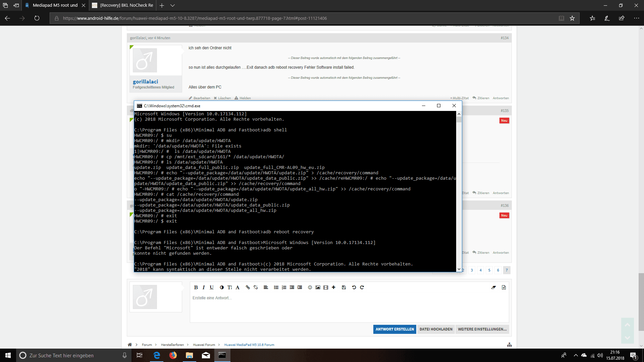Open browser settings ellipsis menu

tap(637, 18)
